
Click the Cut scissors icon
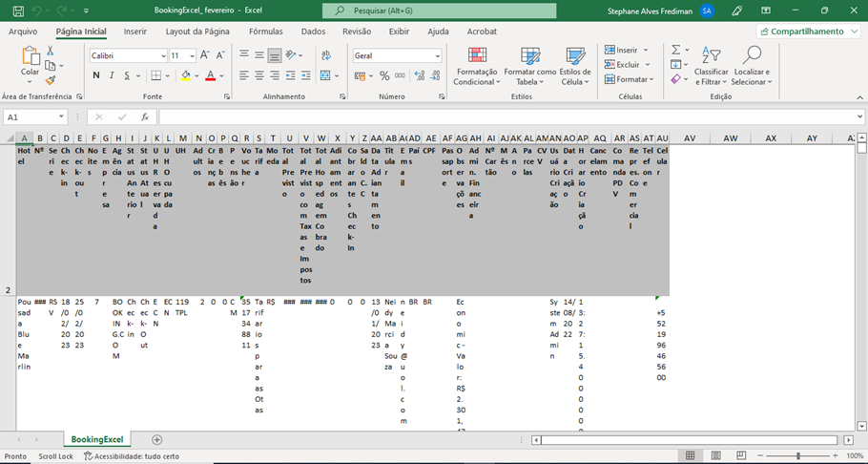click(x=51, y=52)
